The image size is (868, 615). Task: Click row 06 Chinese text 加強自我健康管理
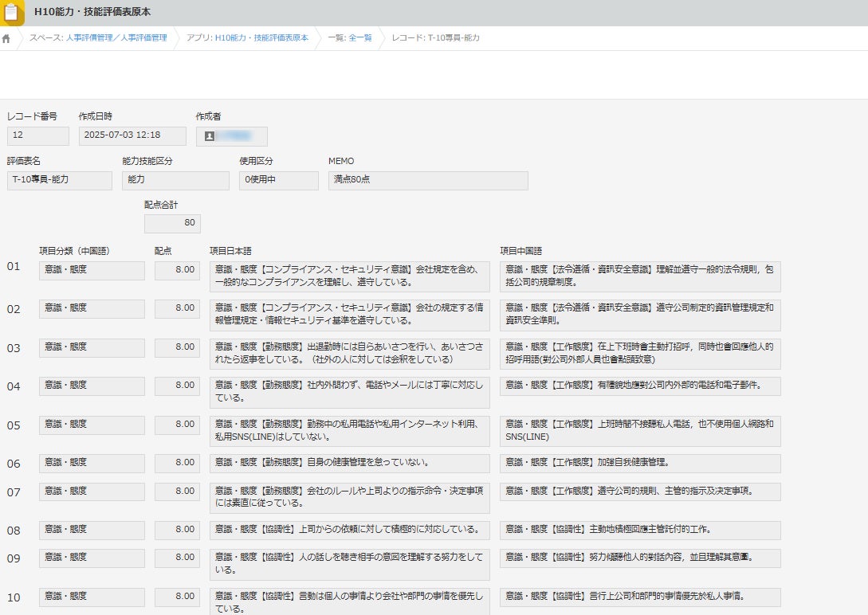[640, 464]
